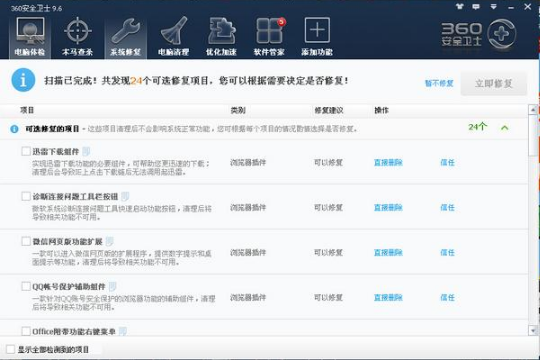Click the list scrollbar thumb
The image size is (540, 360).
click(x=533, y=135)
